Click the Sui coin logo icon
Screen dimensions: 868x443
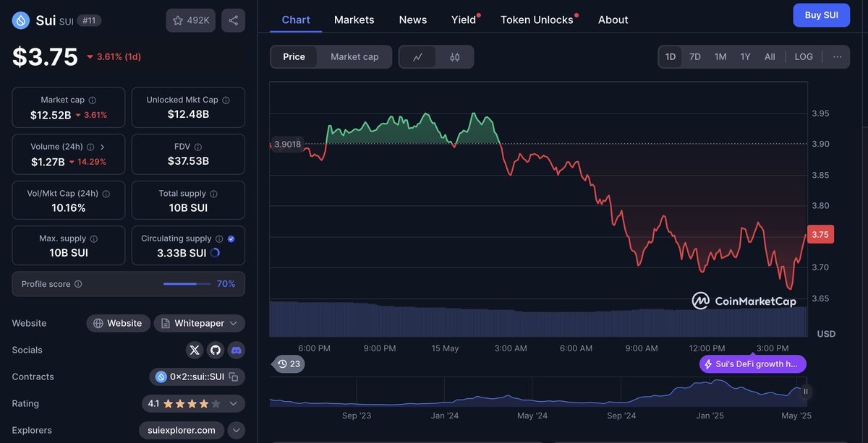click(21, 20)
